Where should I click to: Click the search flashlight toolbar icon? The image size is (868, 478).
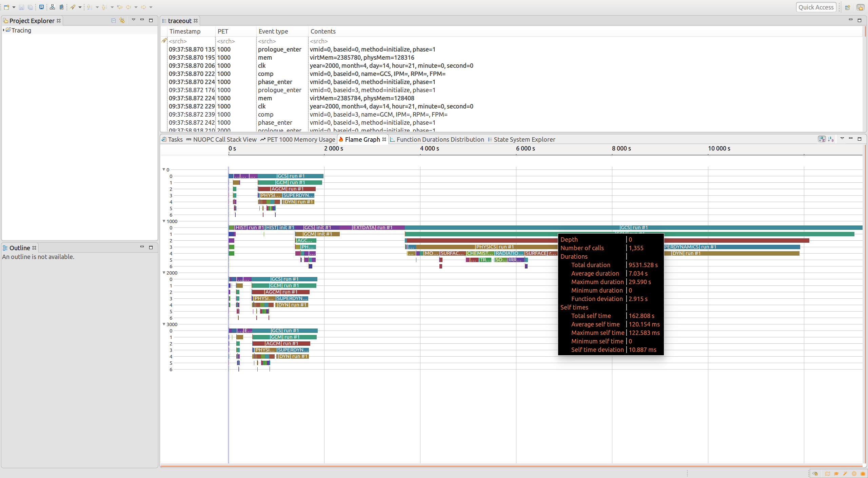[73, 7]
